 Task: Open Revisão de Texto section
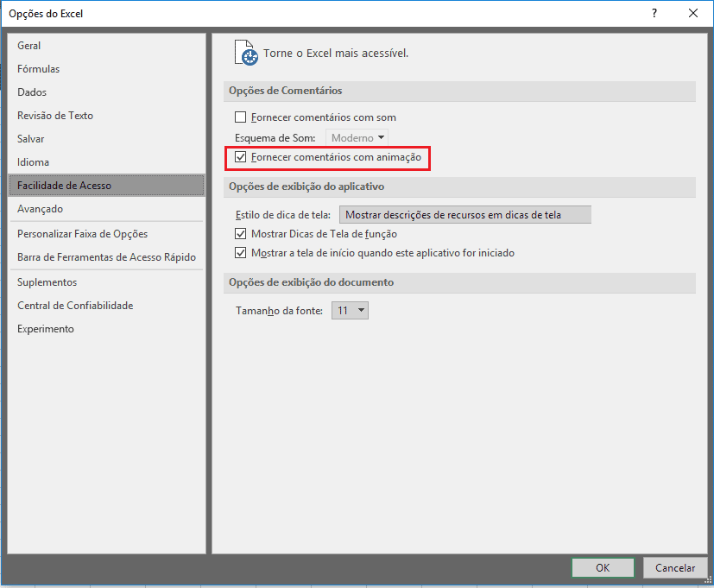point(55,116)
